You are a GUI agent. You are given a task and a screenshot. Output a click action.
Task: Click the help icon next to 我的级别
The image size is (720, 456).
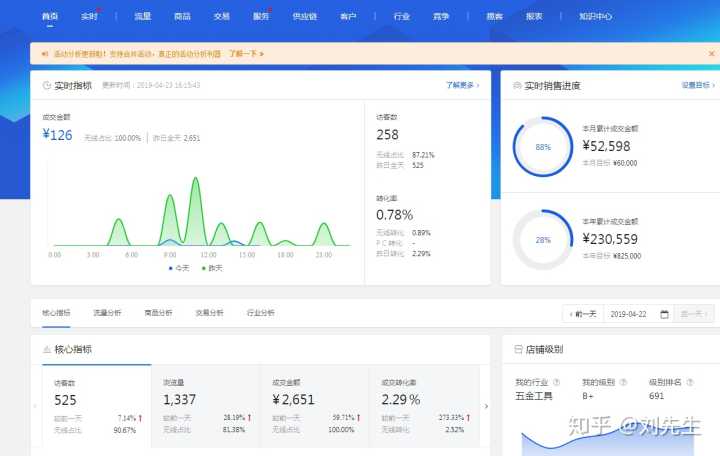click(x=623, y=382)
